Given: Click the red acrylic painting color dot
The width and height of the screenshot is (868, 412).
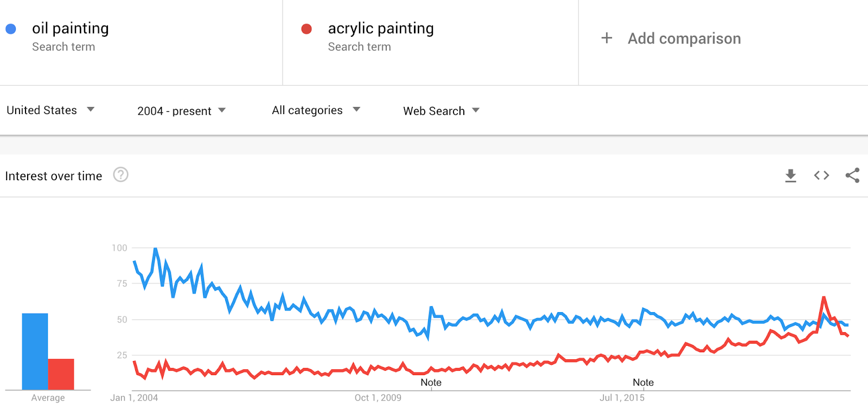Looking at the screenshot, I should click(307, 29).
